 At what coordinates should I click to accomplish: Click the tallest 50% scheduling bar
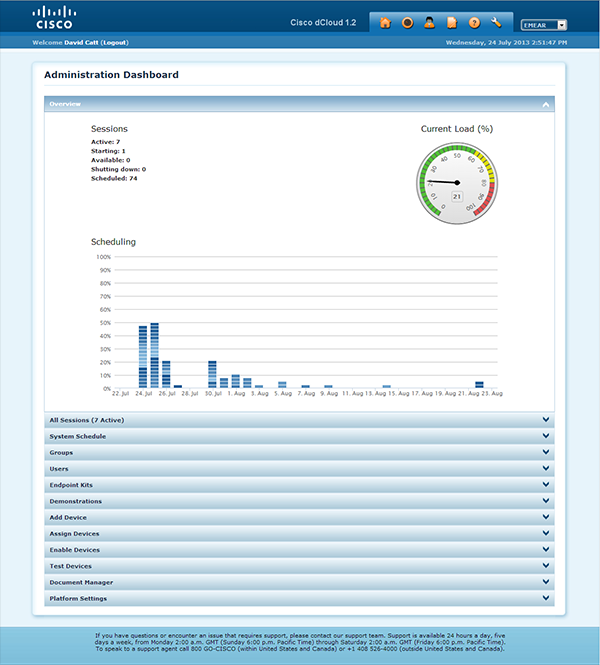pyautogui.click(x=154, y=355)
